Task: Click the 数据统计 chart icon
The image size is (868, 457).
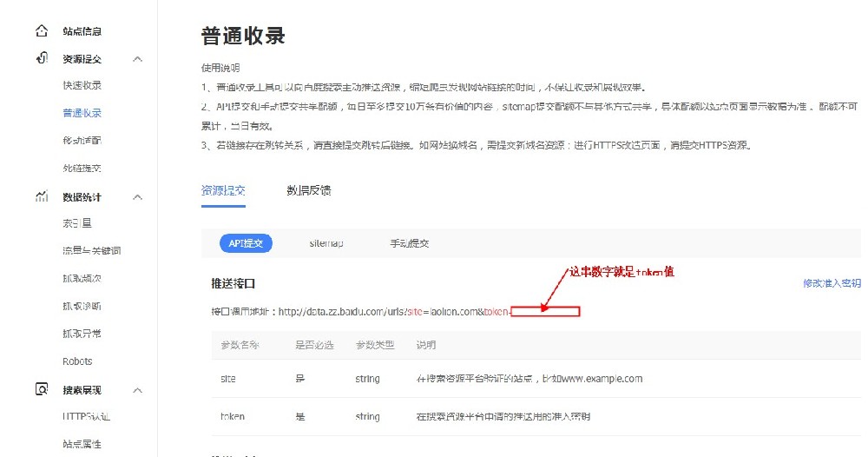Action: (x=42, y=196)
